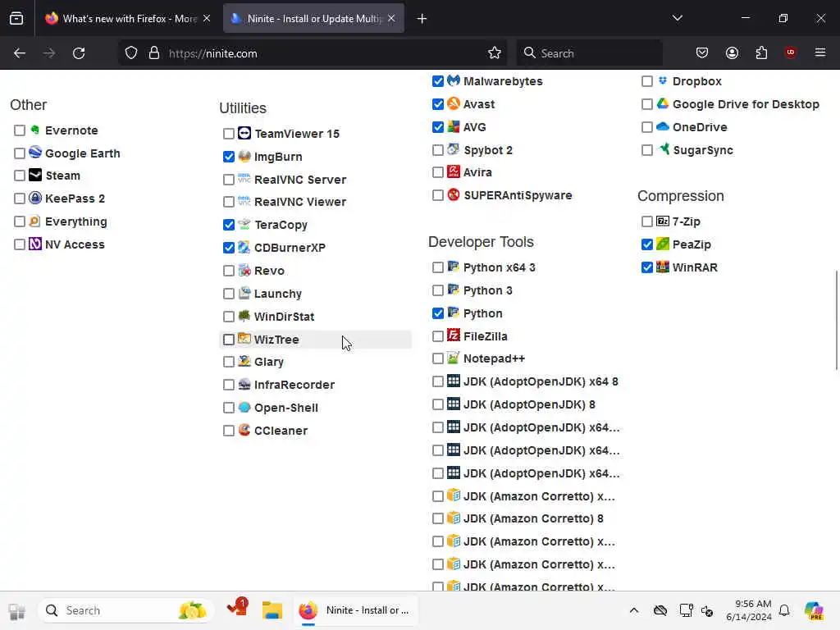Expand the Firefox list all tabs chevron

tap(677, 18)
